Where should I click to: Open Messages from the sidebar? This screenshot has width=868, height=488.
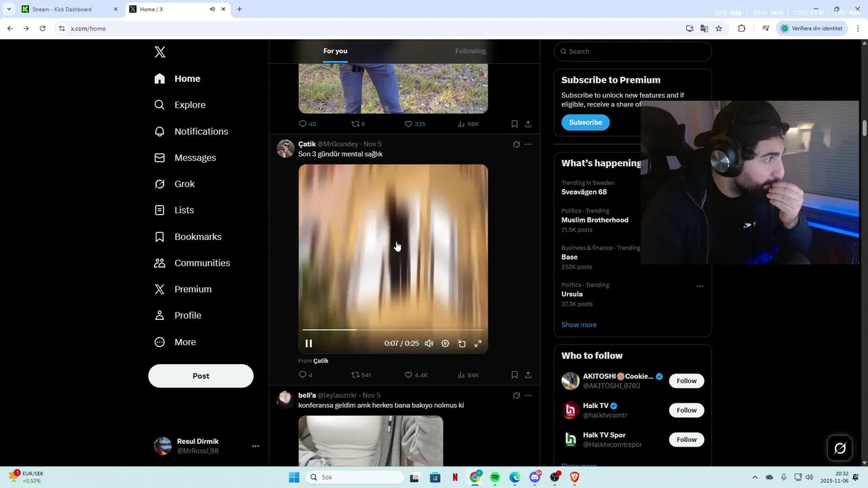(x=185, y=158)
